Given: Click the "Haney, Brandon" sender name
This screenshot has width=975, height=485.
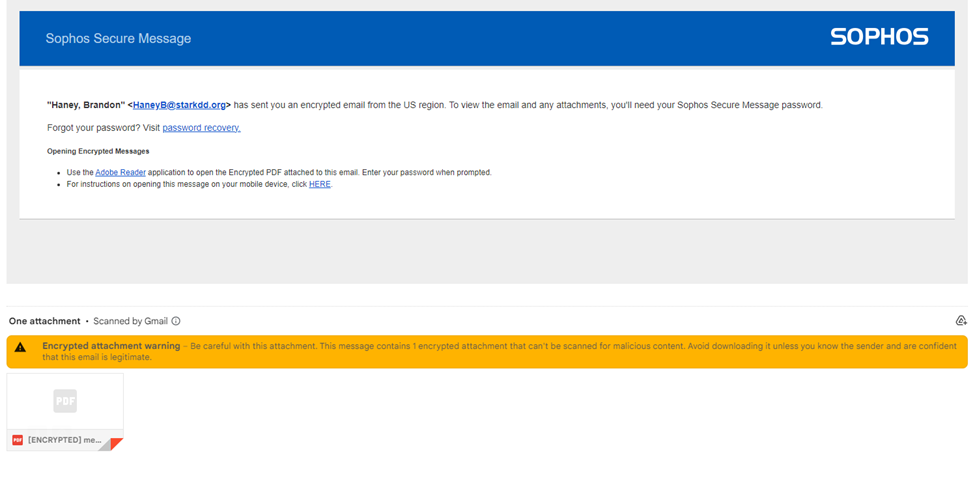Looking at the screenshot, I should (86, 105).
